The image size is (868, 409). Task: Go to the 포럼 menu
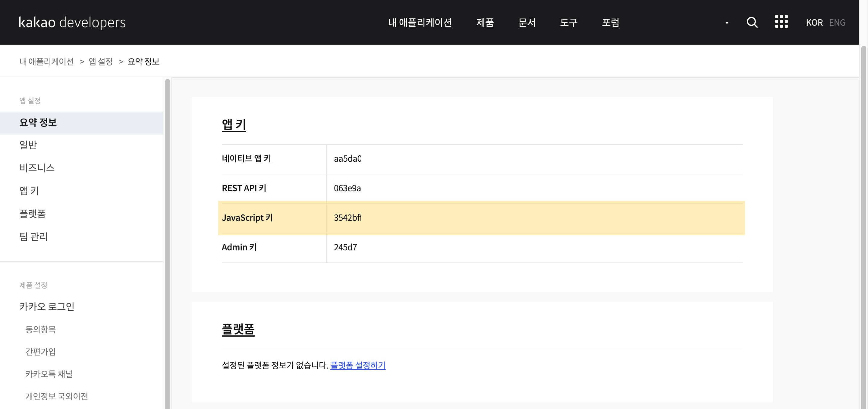pos(610,23)
